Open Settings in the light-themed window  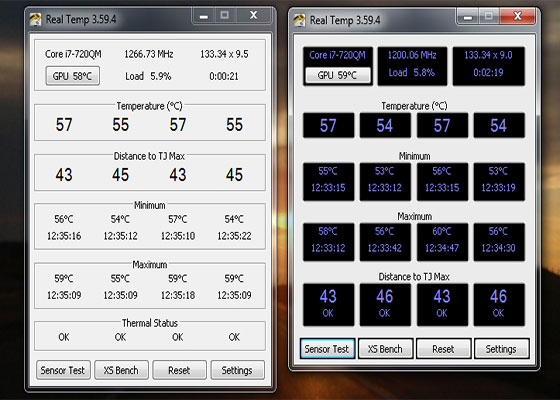coord(238,370)
